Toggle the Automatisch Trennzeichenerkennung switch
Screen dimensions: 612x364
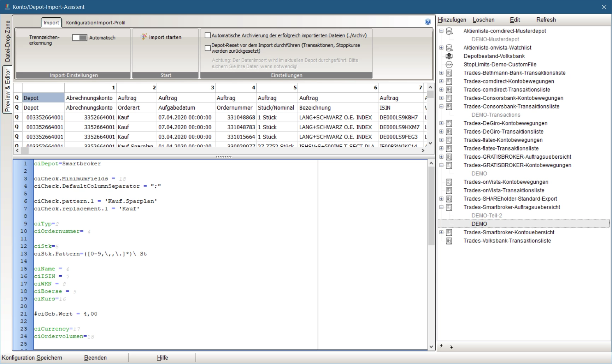tap(80, 37)
